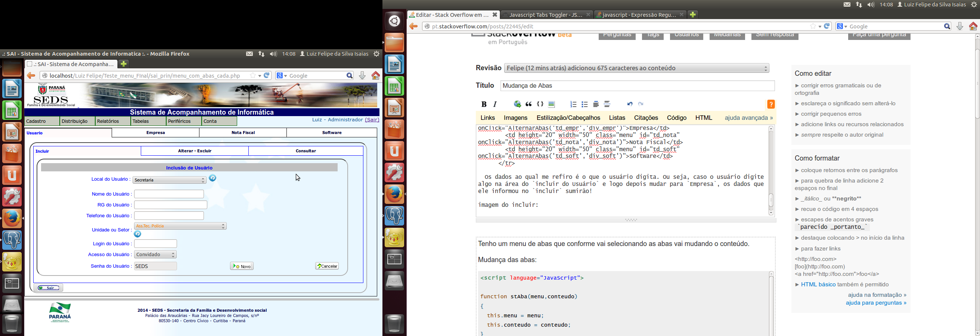Create numbered list in editor toolbar

[x=573, y=104]
